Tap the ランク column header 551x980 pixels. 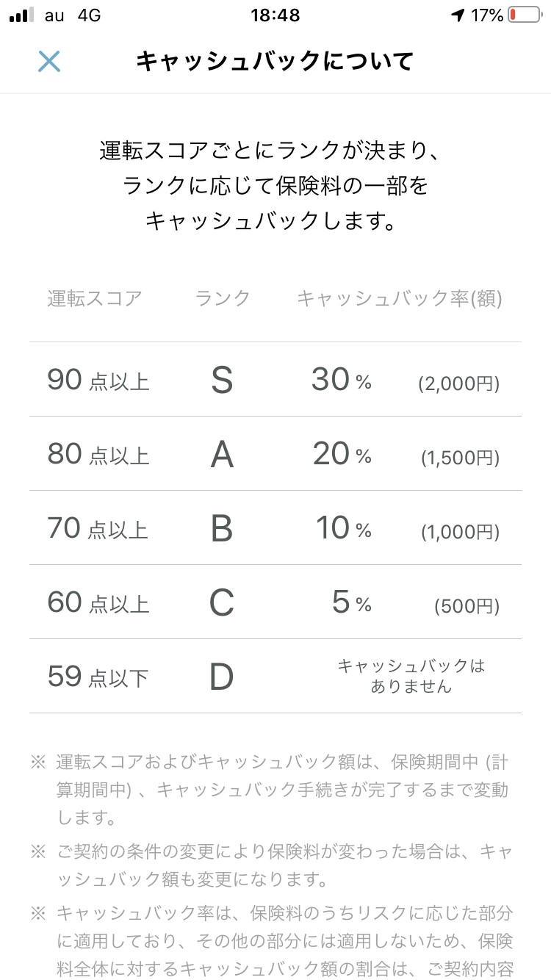(223, 298)
